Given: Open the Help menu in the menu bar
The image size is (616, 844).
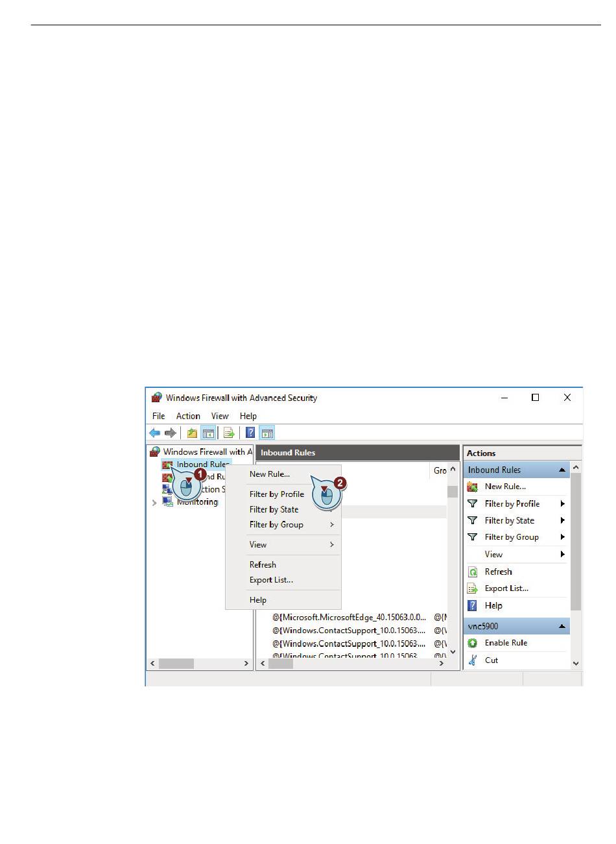Looking at the screenshot, I should coord(248,416).
